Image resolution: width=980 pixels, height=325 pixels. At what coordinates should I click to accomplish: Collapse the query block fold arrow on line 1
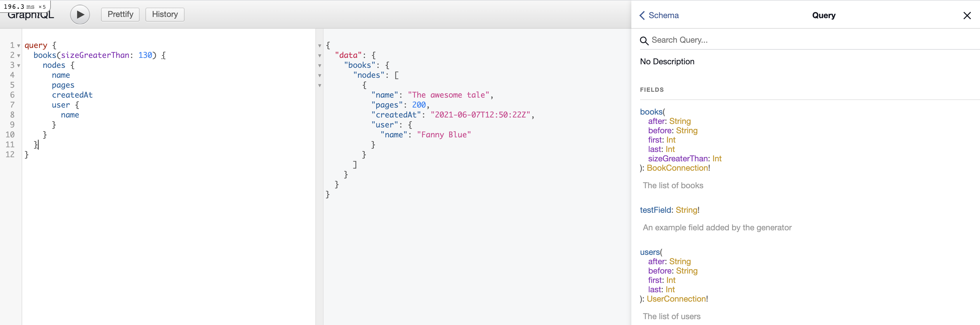point(19,46)
